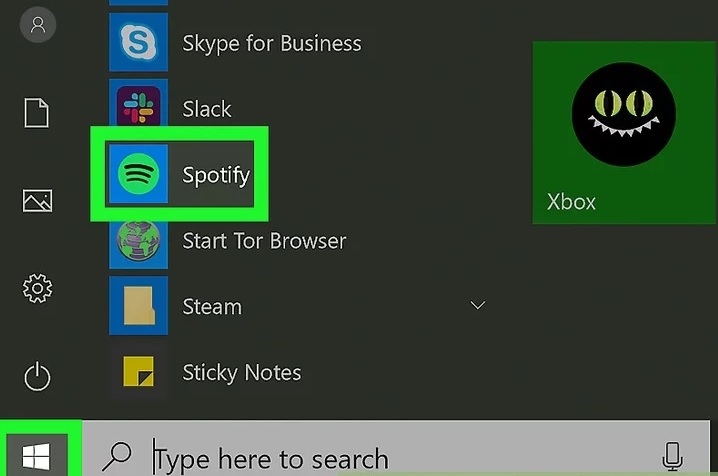Click the search magnifier icon
Viewport: 718px width, 476px height.
[x=117, y=456]
